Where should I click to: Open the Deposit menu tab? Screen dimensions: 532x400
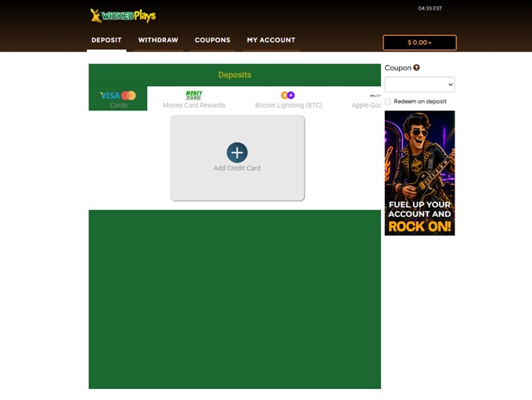click(x=106, y=40)
